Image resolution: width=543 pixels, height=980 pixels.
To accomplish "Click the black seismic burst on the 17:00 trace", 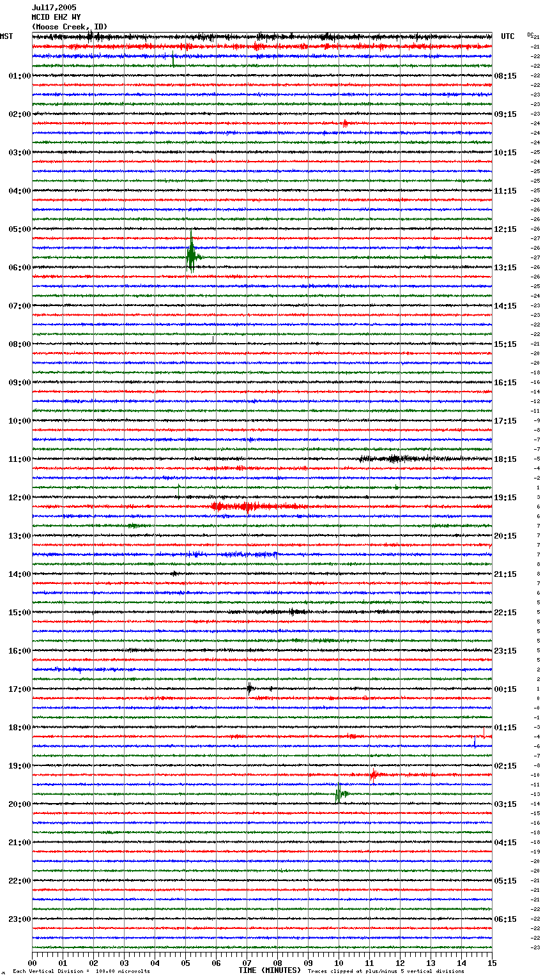I will pos(250,689).
